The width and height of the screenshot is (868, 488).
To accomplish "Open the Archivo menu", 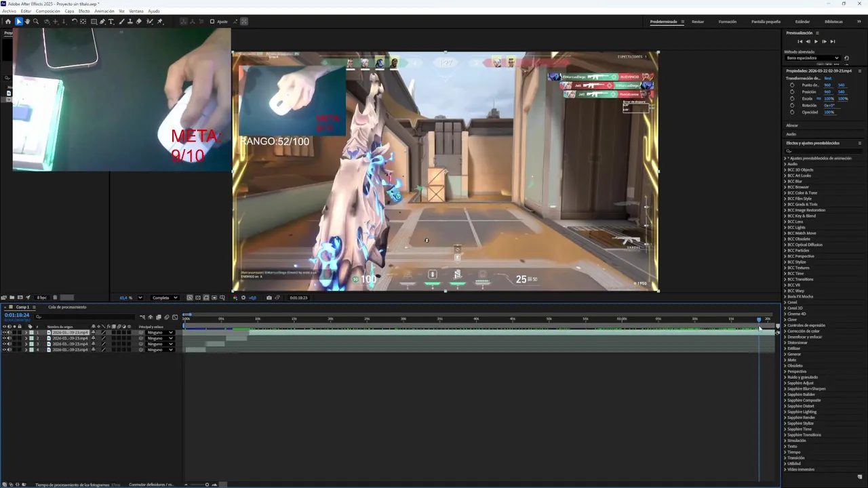I will pos(9,11).
